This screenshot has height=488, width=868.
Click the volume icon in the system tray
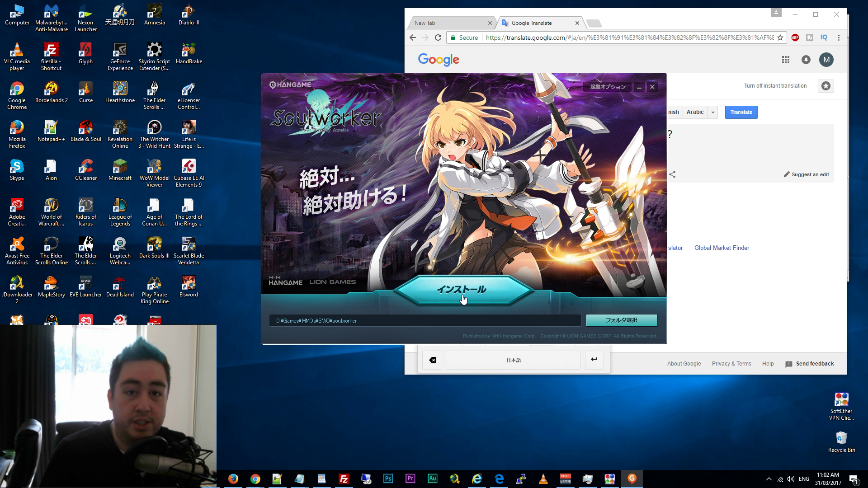791,479
